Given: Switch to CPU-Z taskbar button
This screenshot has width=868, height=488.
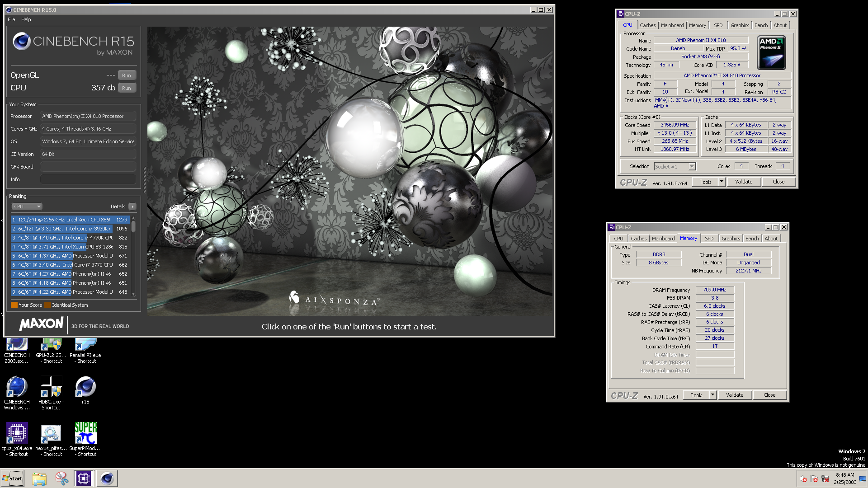Looking at the screenshot, I should coord(84,479).
